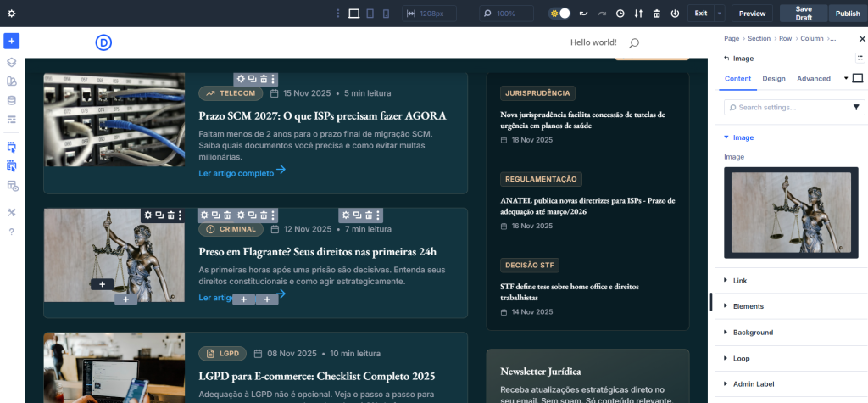
Task: Open the help question mark icon
Action: [x=12, y=232]
